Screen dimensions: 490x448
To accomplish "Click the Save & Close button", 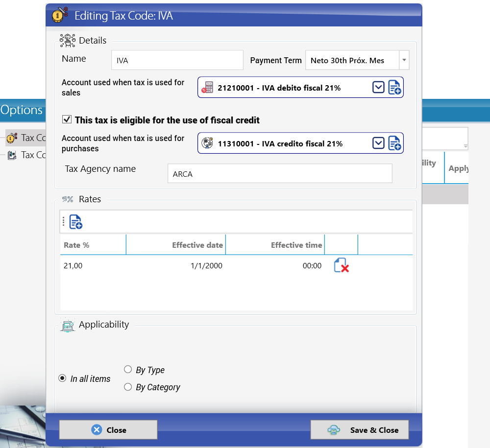I will click(359, 430).
